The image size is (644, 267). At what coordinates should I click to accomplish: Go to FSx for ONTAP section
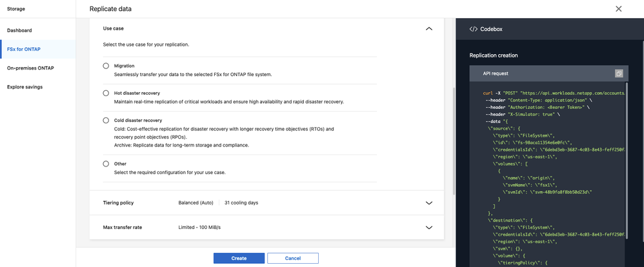click(x=24, y=49)
